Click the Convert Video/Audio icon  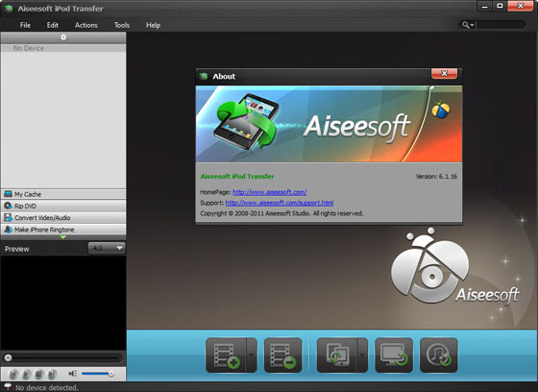pyautogui.click(x=8, y=218)
